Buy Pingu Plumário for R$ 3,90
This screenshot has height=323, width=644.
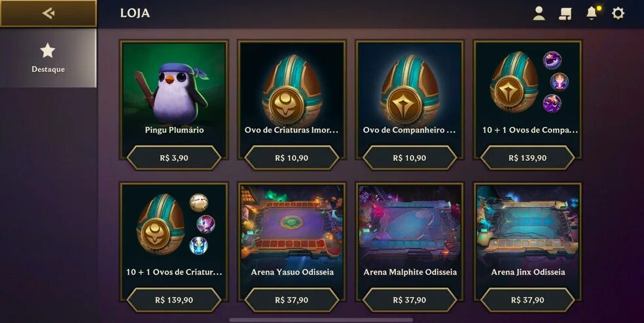click(174, 158)
